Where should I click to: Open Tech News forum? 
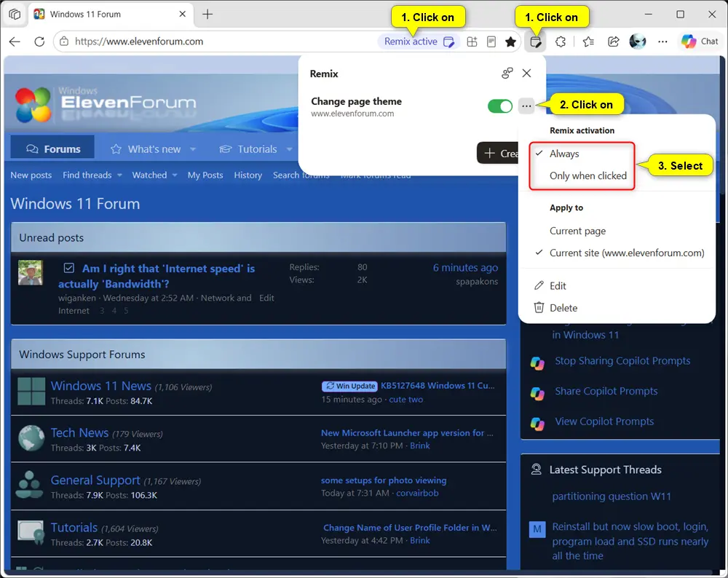click(79, 433)
